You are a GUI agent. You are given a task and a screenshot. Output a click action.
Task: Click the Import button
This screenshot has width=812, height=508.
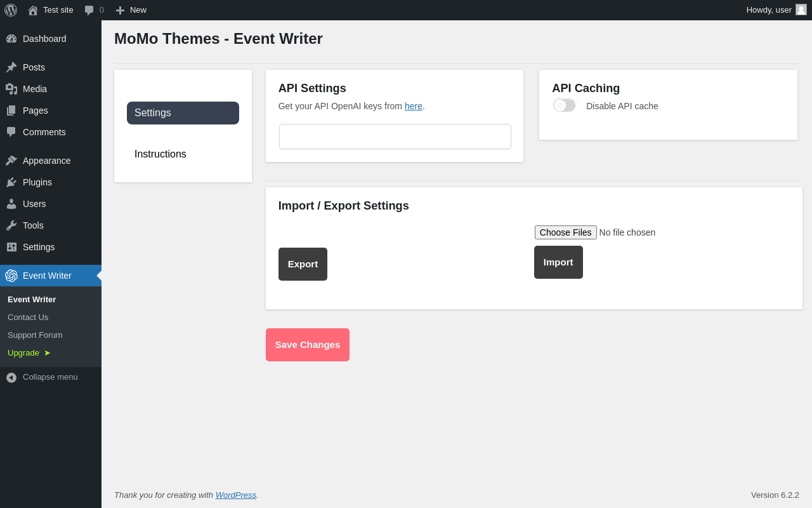[x=558, y=262]
